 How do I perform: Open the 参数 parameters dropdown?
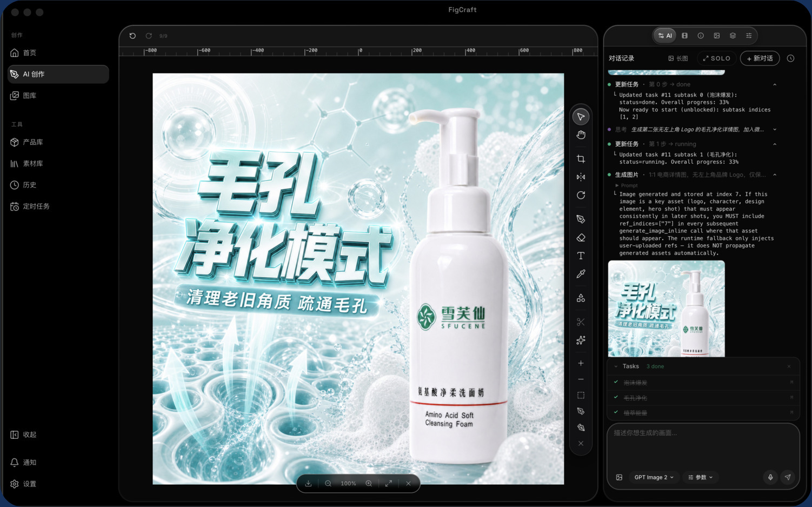pos(700,477)
